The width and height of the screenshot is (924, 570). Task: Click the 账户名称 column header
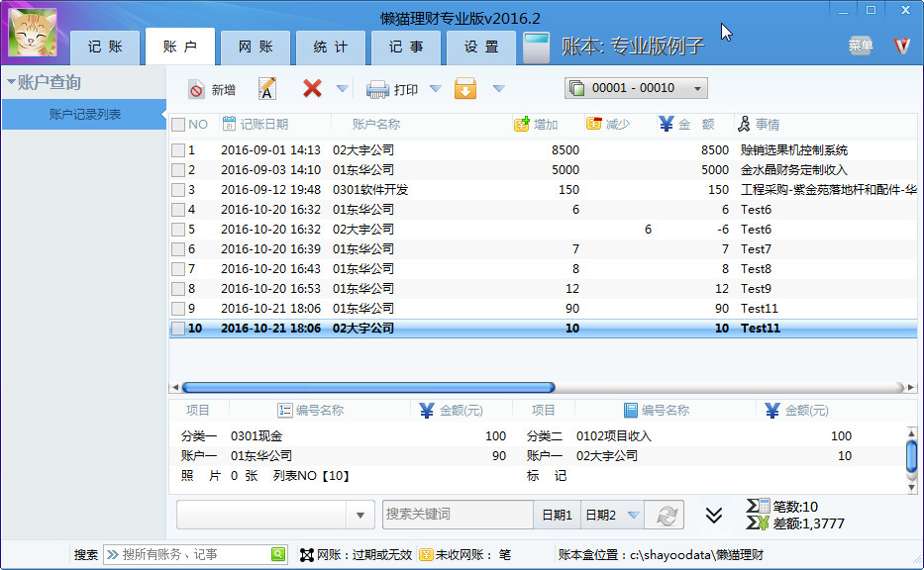pos(376,125)
